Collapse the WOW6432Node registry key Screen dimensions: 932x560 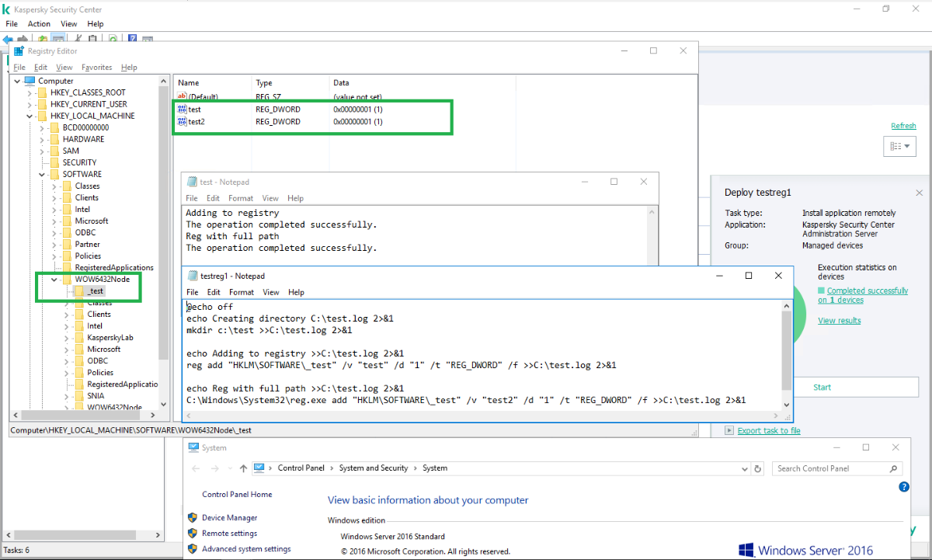(54, 280)
